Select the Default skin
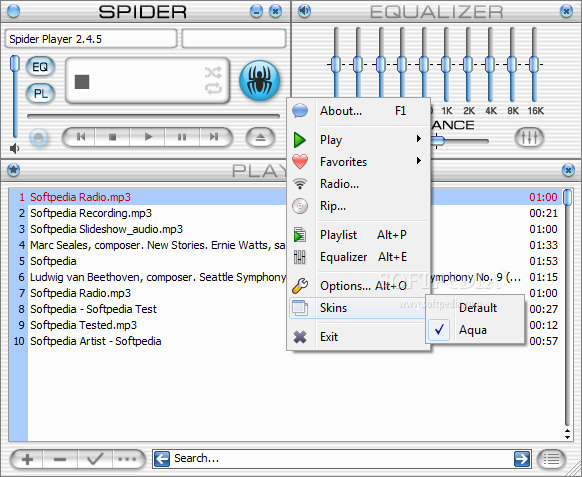This screenshot has width=582, height=477. tap(475, 308)
